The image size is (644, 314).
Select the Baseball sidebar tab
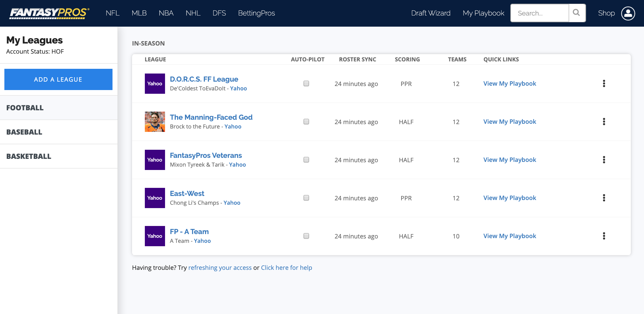(59, 132)
